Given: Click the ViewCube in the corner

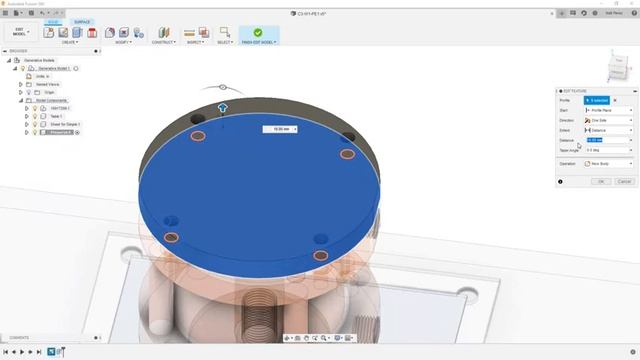Looking at the screenshot, I should click(617, 67).
